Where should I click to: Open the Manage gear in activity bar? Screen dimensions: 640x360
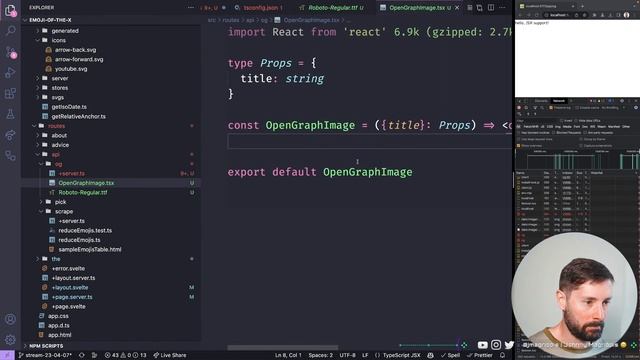(x=10, y=340)
